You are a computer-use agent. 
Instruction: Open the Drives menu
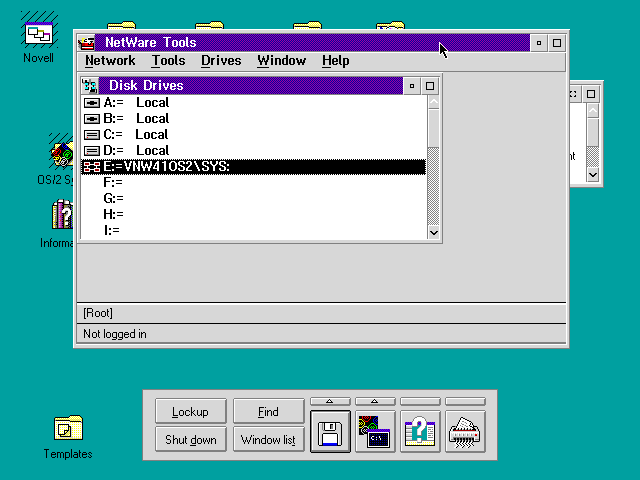coord(221,61)
